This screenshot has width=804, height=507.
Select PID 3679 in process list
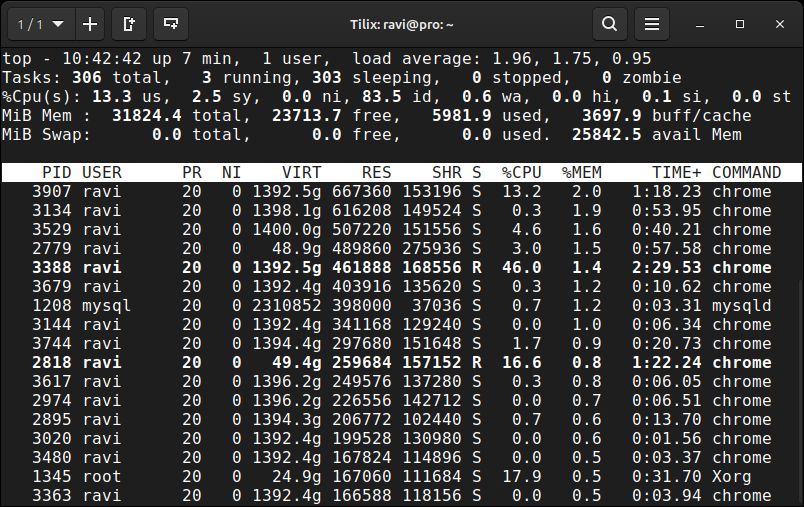51,286
